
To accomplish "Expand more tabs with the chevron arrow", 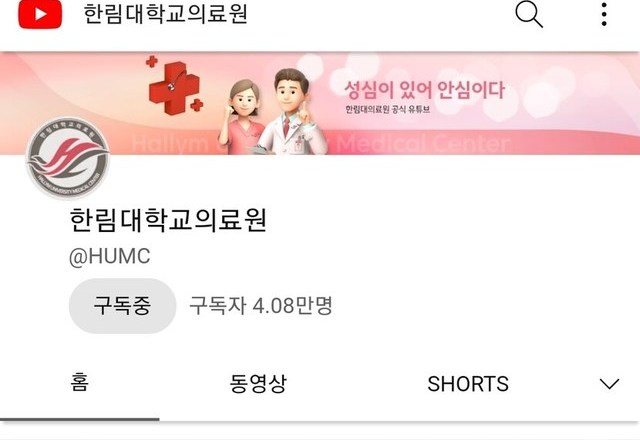I will (x=609, y=384).
